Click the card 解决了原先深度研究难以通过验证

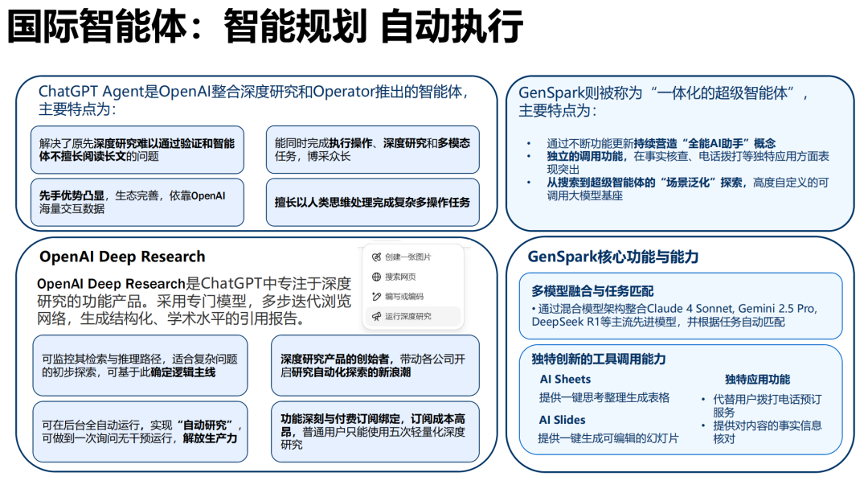(137, 150)
